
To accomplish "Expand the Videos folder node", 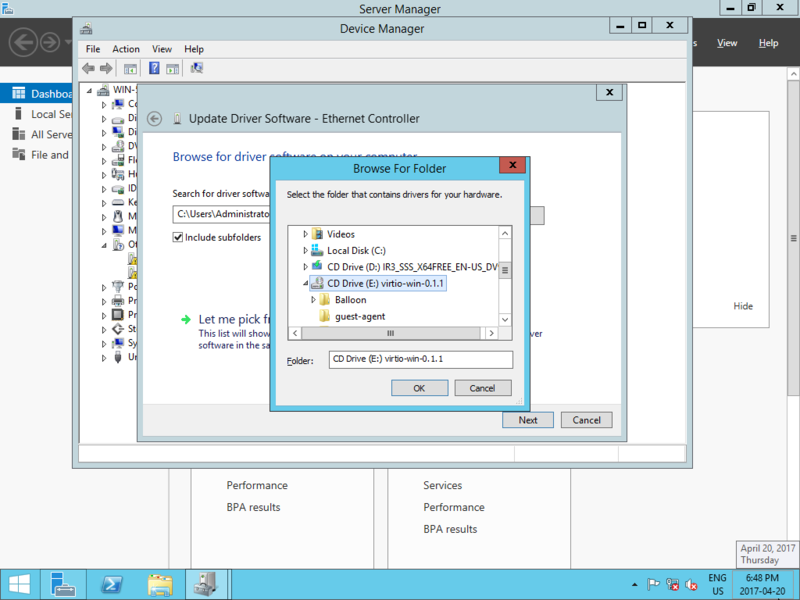I will [306, 234].
